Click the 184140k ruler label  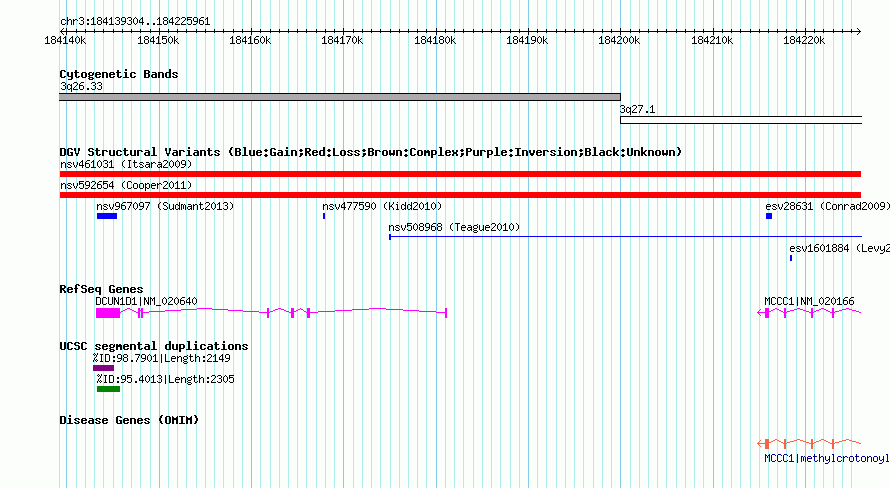coord(65,41)
